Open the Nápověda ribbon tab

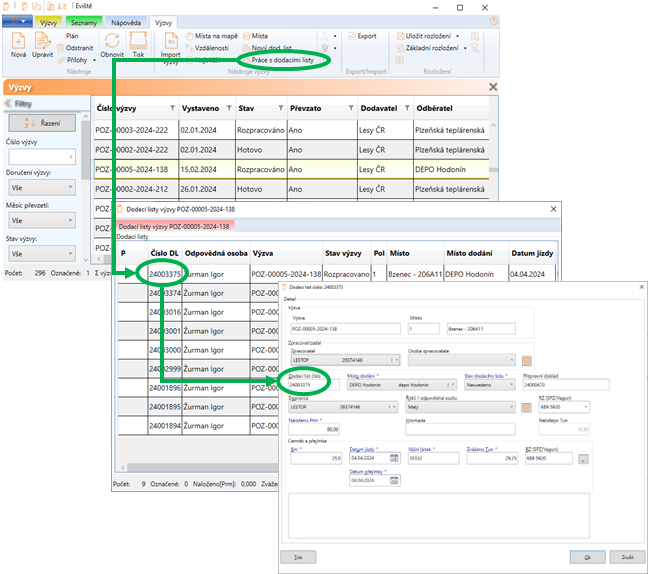click(x=125, y=20)
